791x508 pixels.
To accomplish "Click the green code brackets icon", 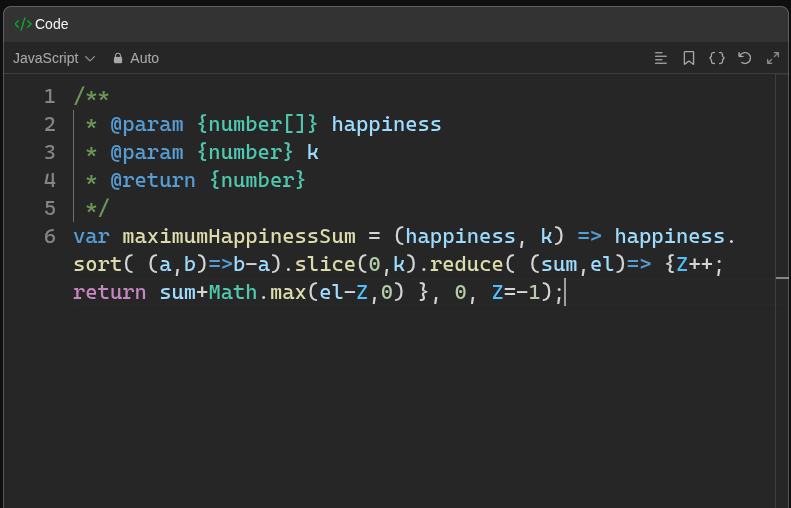I will point(23,24).
